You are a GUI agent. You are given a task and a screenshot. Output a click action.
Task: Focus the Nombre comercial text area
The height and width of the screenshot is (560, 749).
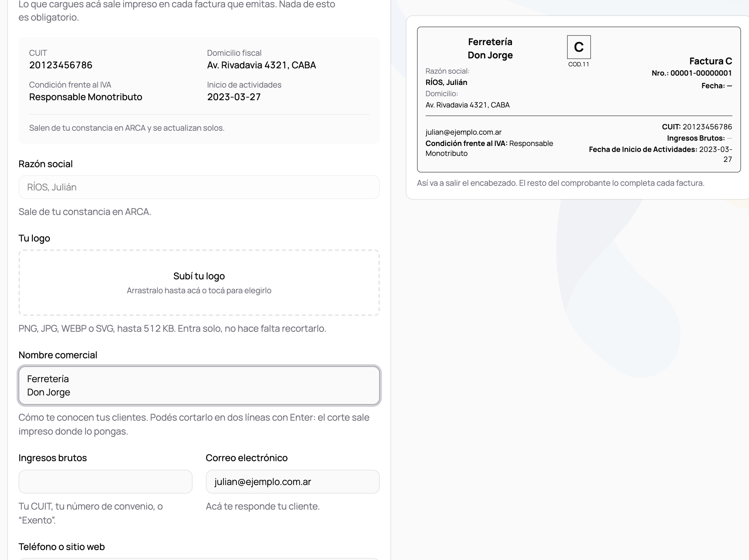[199, 385]
